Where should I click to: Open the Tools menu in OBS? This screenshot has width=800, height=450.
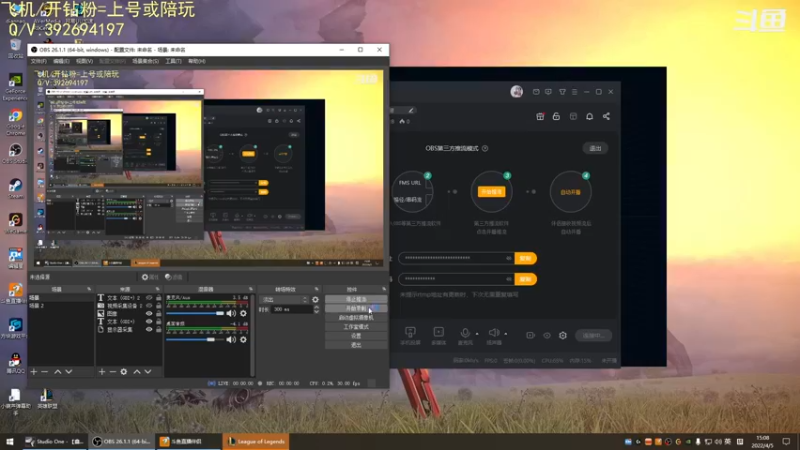173,61
